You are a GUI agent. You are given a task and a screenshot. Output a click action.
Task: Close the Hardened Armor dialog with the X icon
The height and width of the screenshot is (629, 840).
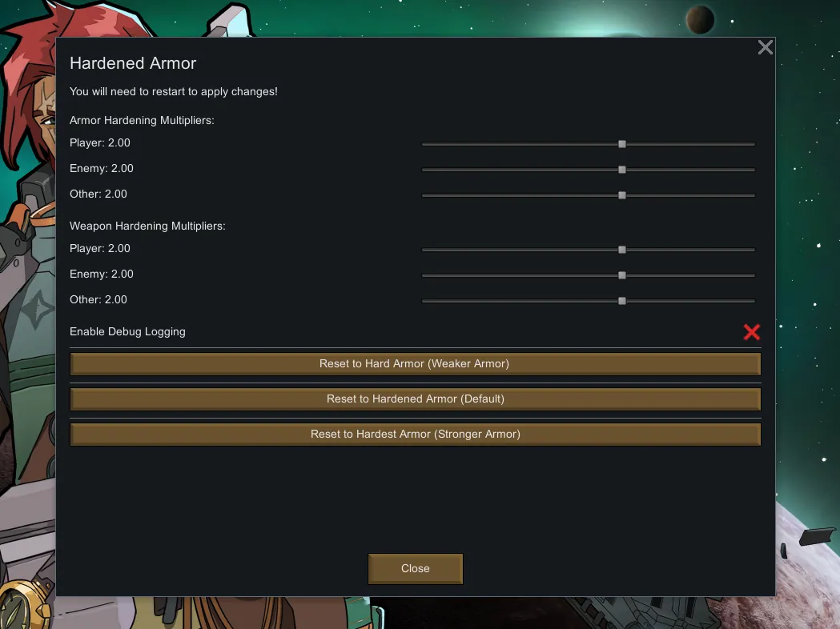(765, 47)
